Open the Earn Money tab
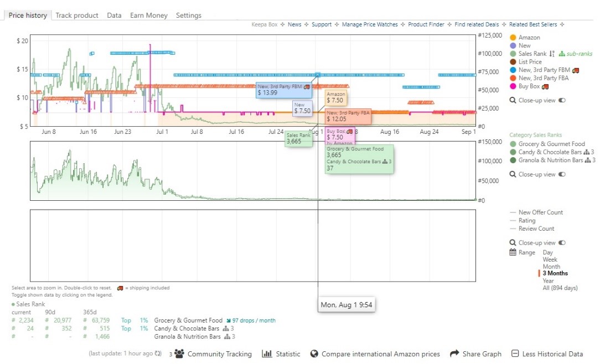The width and height of the screenshot is (610, 364). tap(148, 15)
